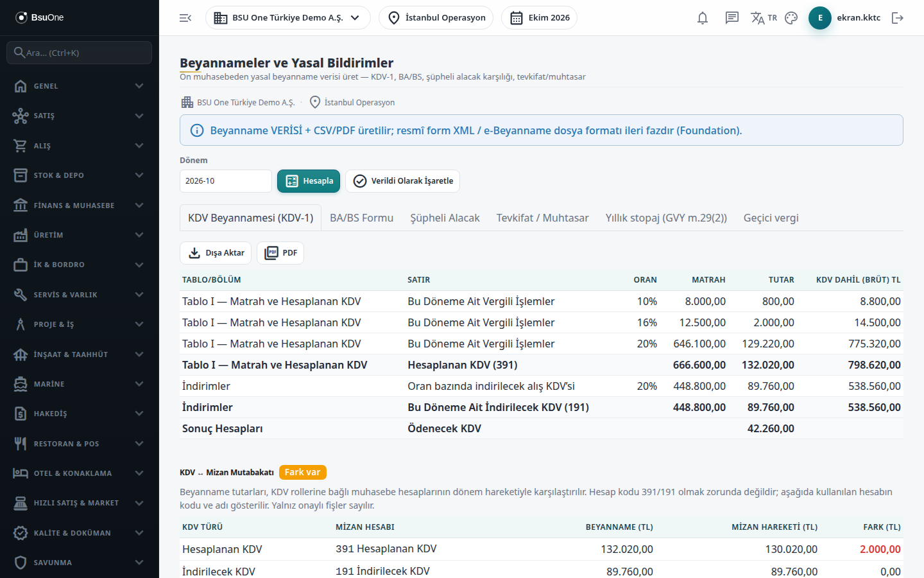Screen dimensions: 924x578
Task: Click the Fark var status badge
Action: [x=303, y=472]
